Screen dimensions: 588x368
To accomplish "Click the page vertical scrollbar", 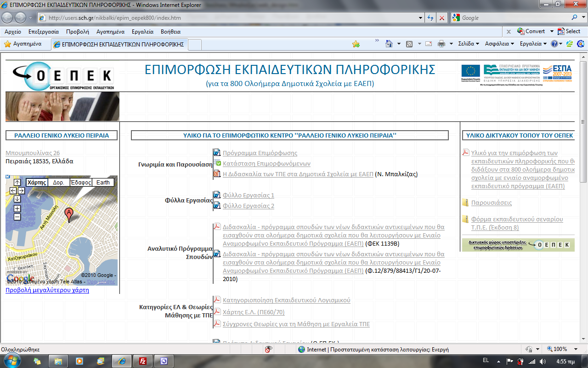I will pyautogui.click(x=583, y=198).
